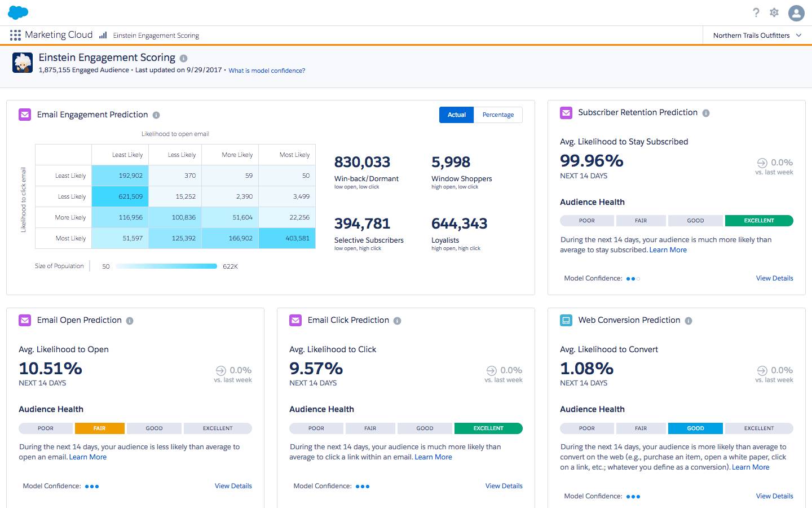Click the Salesforce cloud logo
The width and height of the screenshot is (812, 508).
click(x=18, y=12)
